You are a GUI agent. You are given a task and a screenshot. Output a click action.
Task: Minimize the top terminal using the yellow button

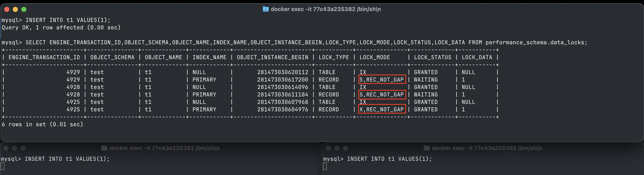16,10
